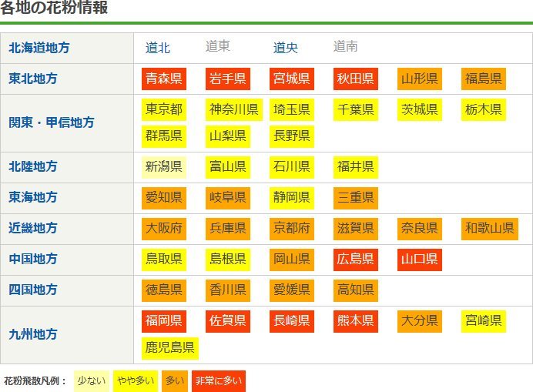Select 神奈川県 prefecture
The width and height of the screenshot is (533, 392).
click(x=234, y=109)
